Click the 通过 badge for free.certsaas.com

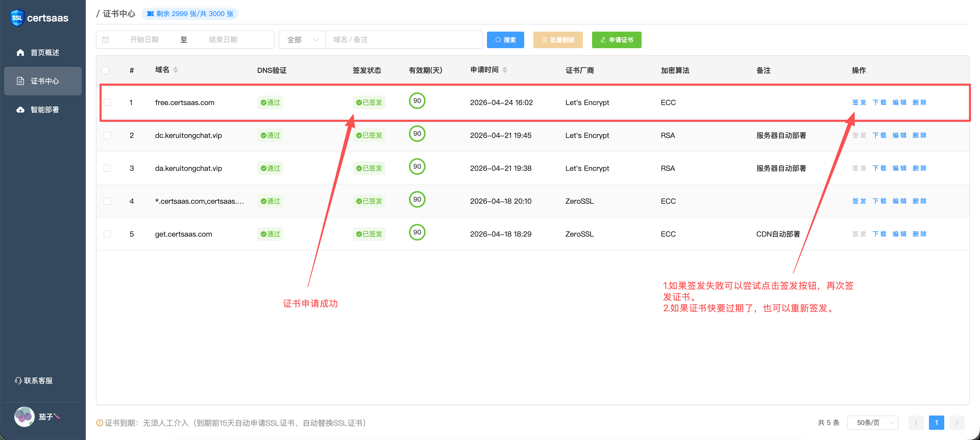pos(270,102)
